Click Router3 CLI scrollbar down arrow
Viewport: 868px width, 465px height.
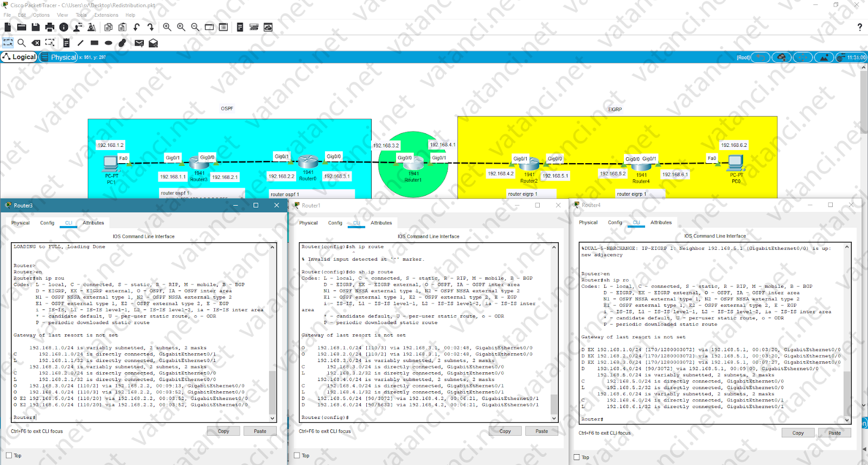pos(272,418)
